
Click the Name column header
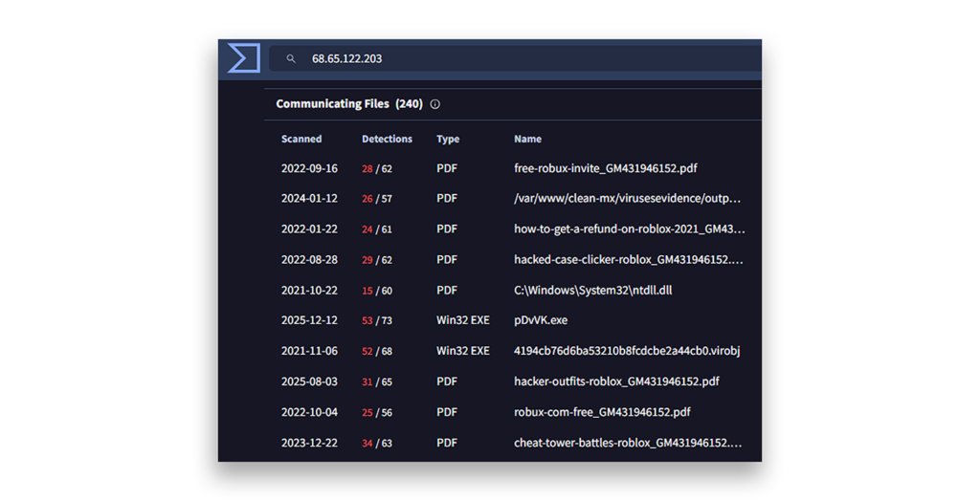click(x=527, y=139)
